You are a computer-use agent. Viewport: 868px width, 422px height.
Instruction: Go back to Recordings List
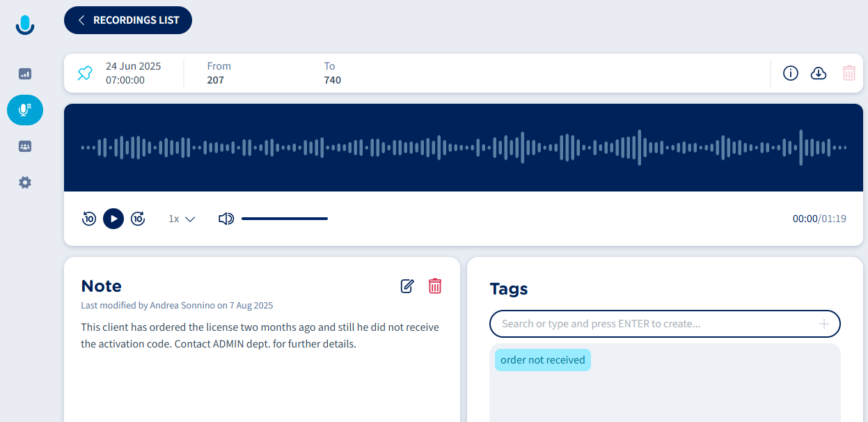tap(128, 20)
